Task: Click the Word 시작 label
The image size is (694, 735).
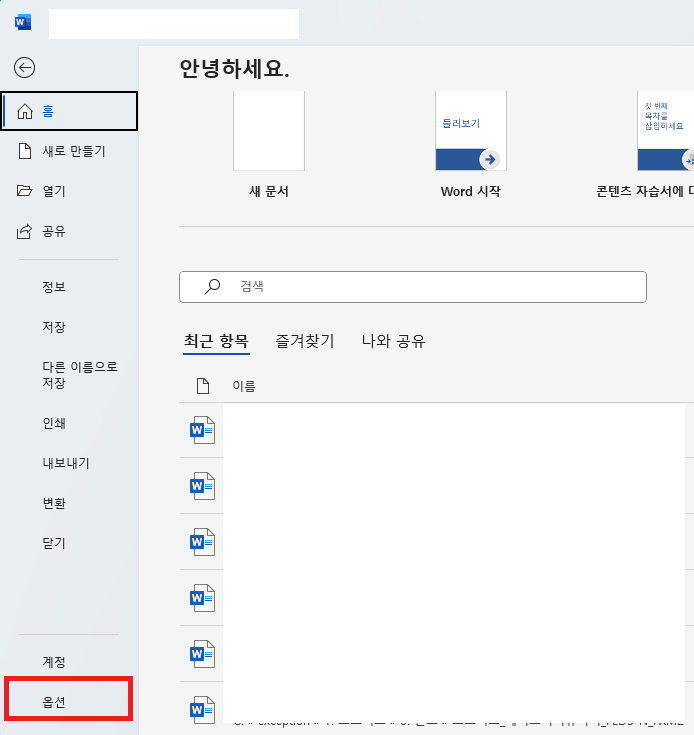Action: pos(470,191)
